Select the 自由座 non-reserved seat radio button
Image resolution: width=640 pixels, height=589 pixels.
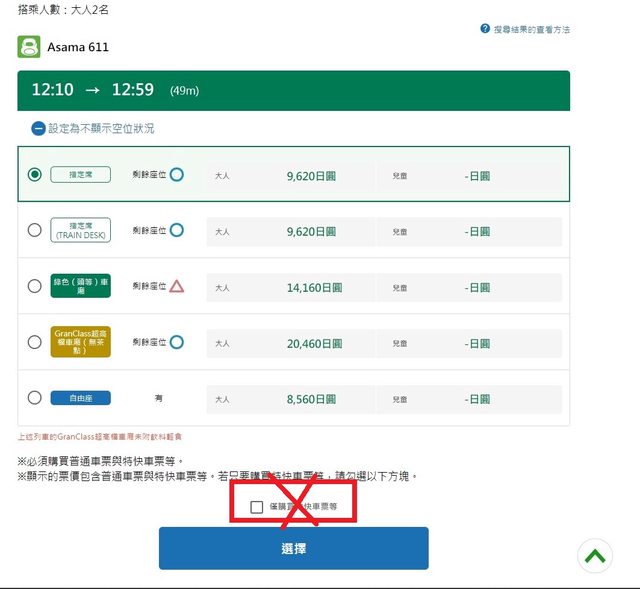(35, 397)
